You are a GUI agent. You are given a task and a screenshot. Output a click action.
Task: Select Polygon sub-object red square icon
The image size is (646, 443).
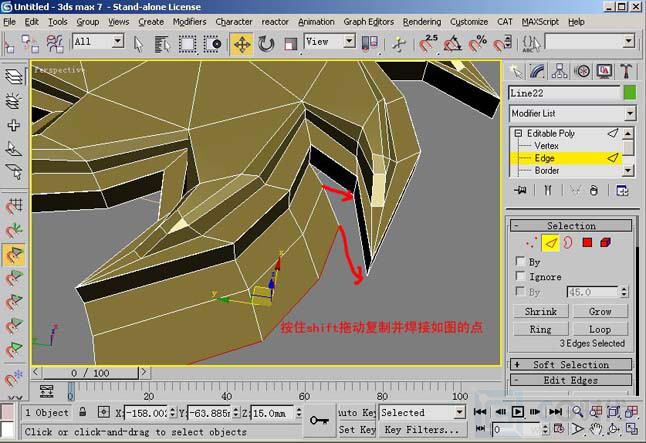[587, 243]
